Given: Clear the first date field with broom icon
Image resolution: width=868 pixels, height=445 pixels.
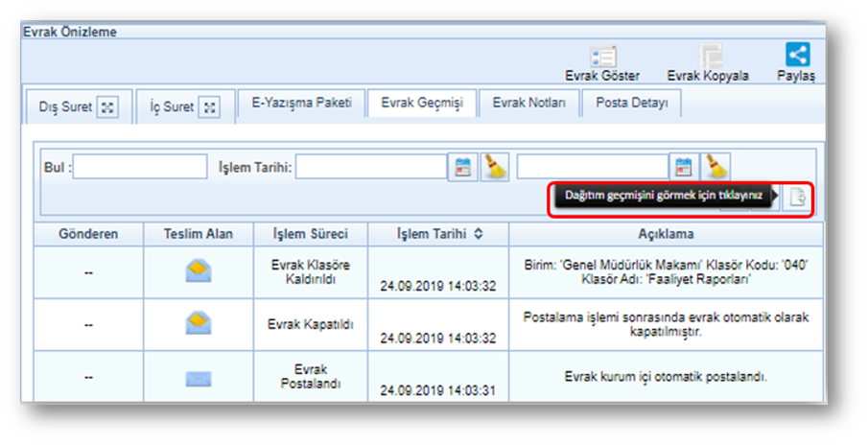Looking at the screenshot, I should pos(496,167).
